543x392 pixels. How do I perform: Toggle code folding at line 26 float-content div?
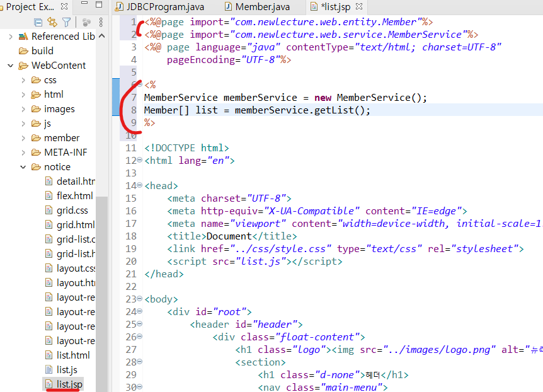click(139, 336)
